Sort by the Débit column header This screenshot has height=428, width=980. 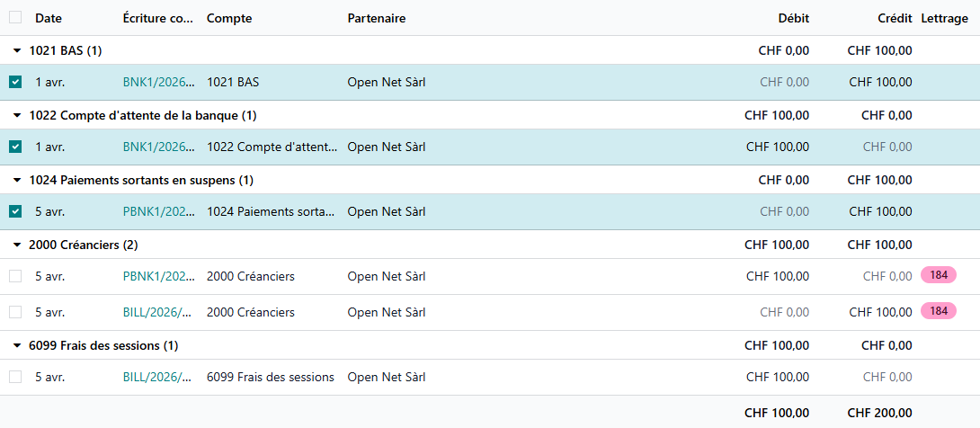tap(794, 19)
